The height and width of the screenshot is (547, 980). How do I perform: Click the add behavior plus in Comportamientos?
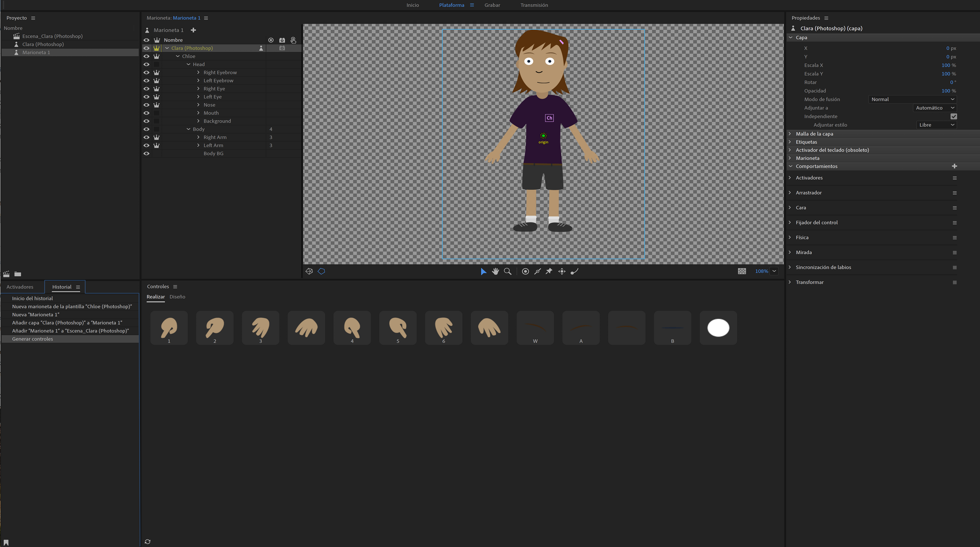coord(955,166)
